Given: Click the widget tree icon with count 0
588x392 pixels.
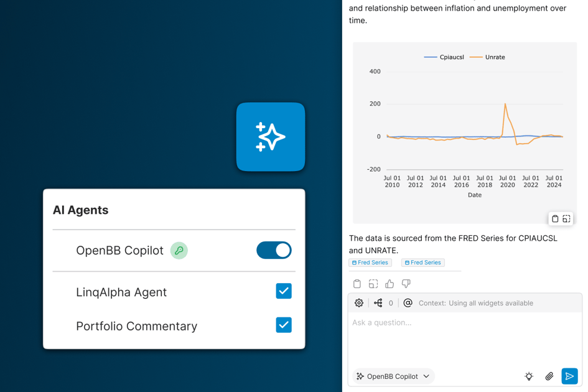Looking at the screenshot, I should click(378, 303).
